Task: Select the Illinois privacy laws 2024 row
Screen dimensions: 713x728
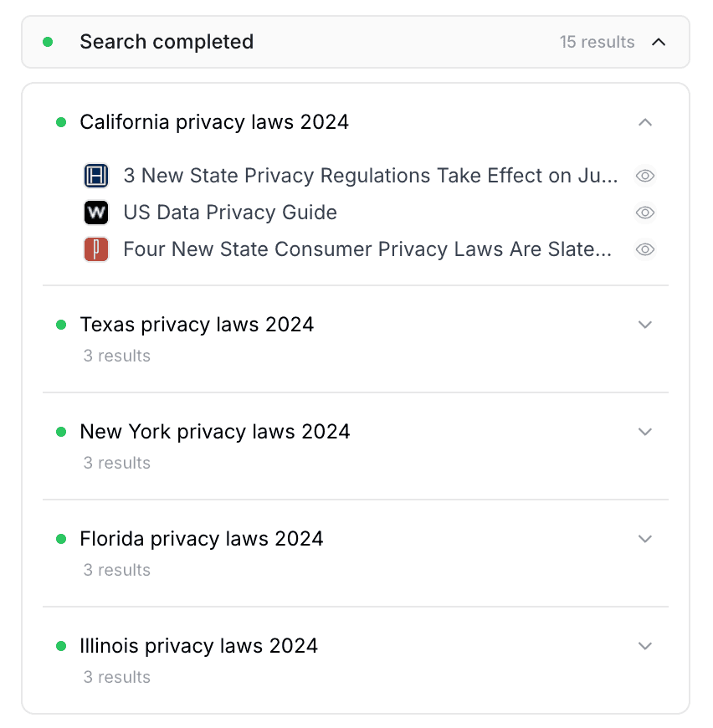Action: [x=356, y=660]
